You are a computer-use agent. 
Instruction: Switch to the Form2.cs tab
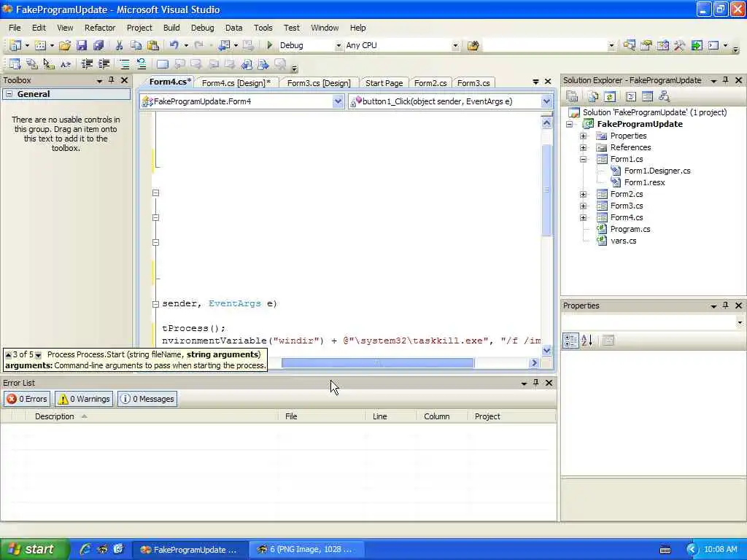(430, 83)
